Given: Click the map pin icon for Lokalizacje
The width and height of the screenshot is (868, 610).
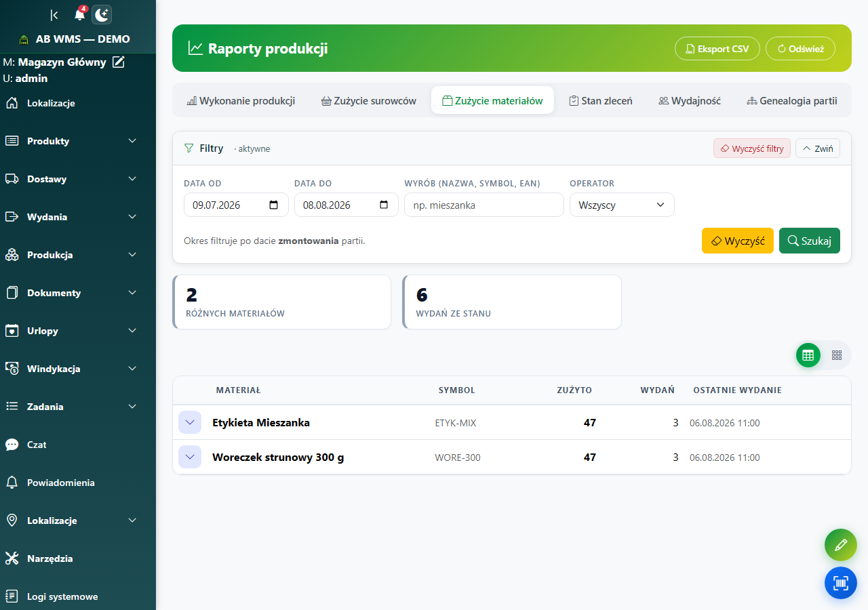Looking at the screenshot, I should click(x=12, y=521).
